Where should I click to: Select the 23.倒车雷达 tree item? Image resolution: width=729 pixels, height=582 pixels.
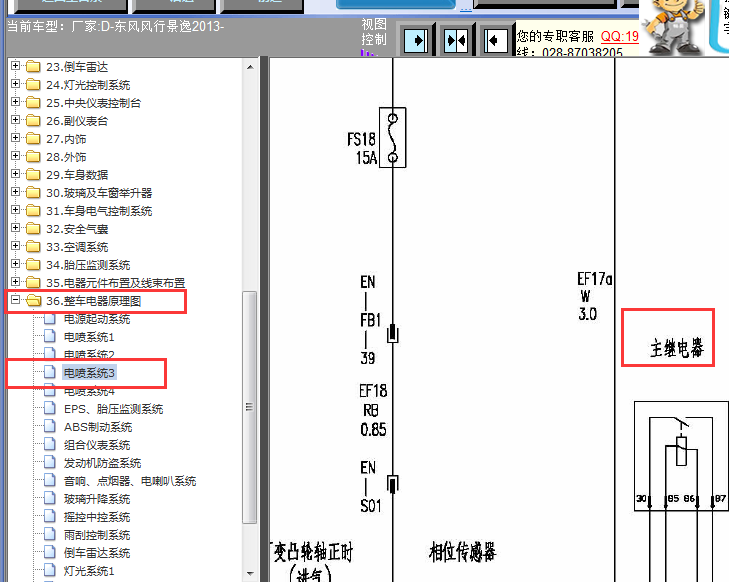coord(77,67)
